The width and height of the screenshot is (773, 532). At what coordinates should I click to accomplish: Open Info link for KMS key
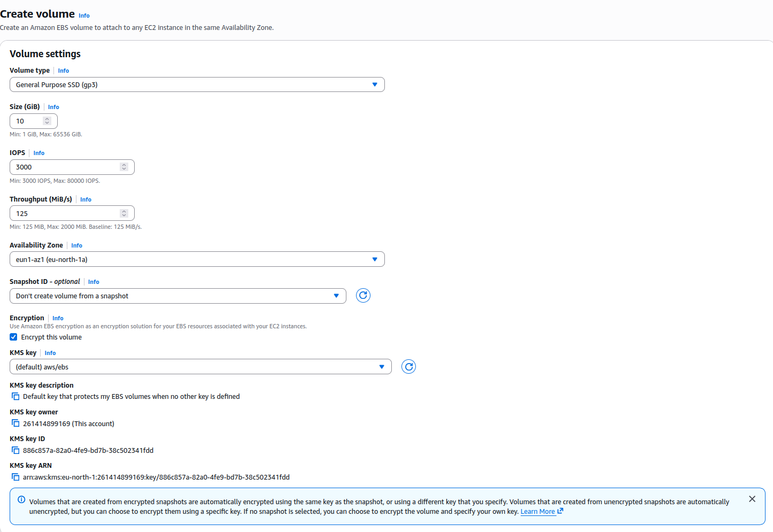point(50,353)
